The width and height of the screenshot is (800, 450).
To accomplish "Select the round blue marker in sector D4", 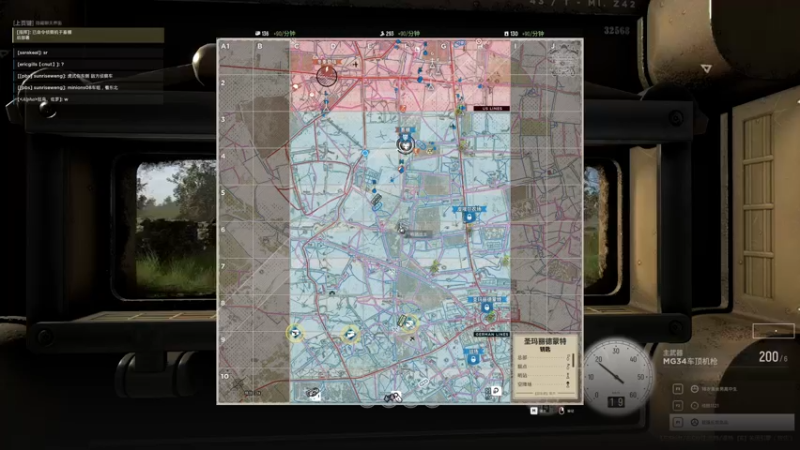I will tap(365, 153).
